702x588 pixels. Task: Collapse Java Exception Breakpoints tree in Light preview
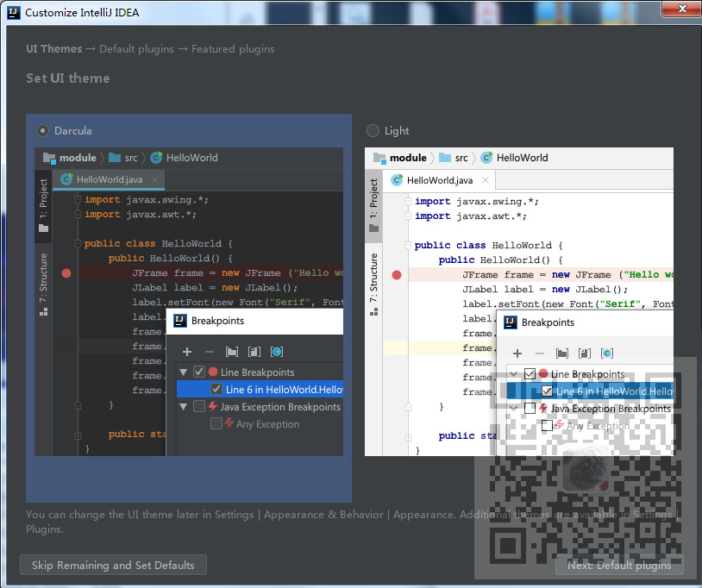click(514, 408)
